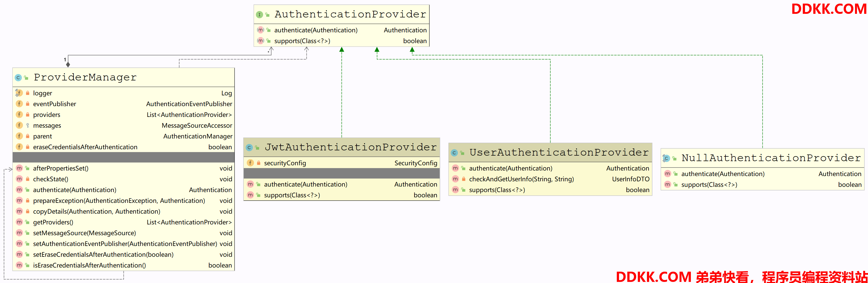Click the lock icon next to providers field
Viewport: 868px width, 283px height.
tap(28, 114)
